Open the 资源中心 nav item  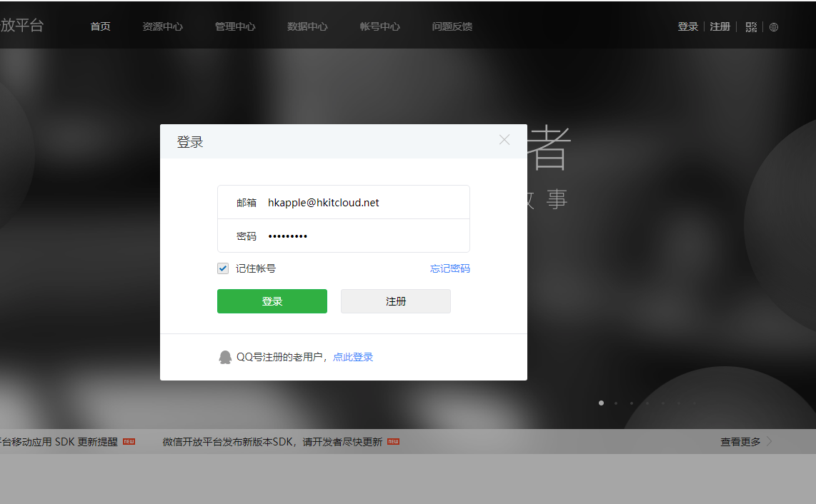pos(163,26)
